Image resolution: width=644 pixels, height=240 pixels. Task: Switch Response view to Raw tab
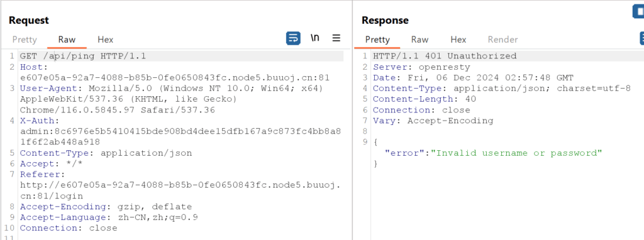click(419, 40)
